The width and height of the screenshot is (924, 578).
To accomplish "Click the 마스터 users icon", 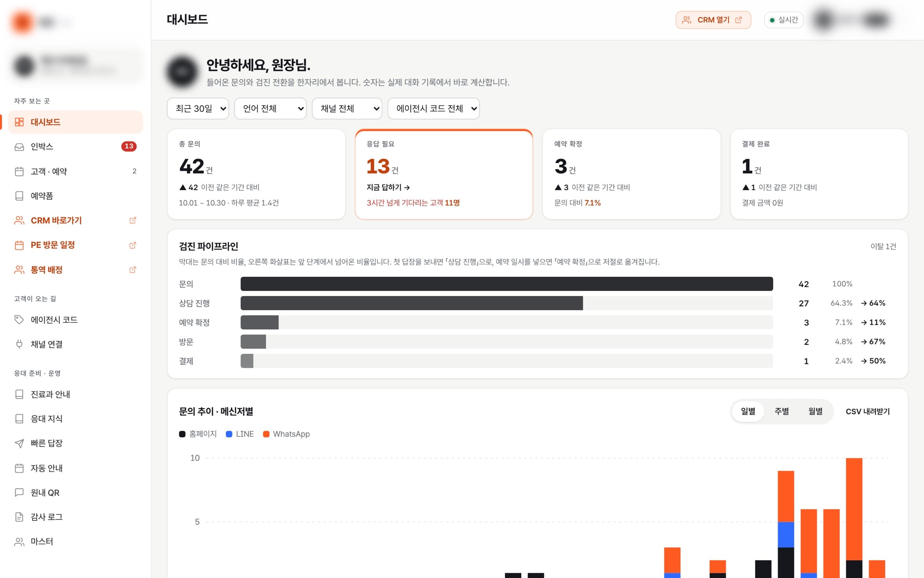I will pos(19,542).
